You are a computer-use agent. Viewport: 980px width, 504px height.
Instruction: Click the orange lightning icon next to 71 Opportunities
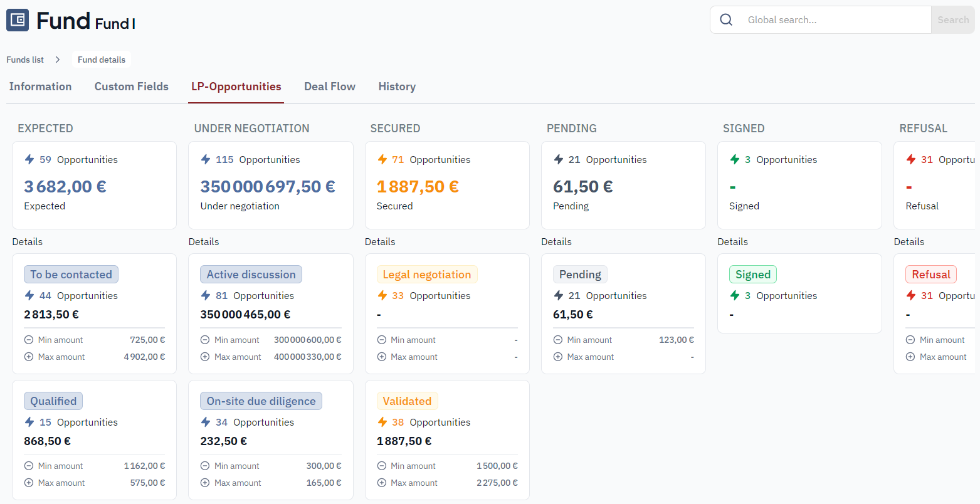click(382, 159)
